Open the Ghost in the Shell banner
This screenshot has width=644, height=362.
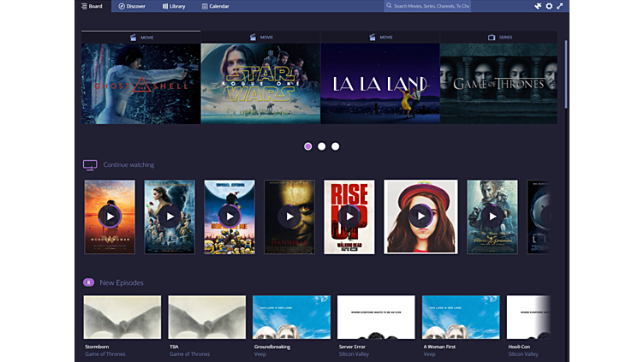[x=140, y=84]
